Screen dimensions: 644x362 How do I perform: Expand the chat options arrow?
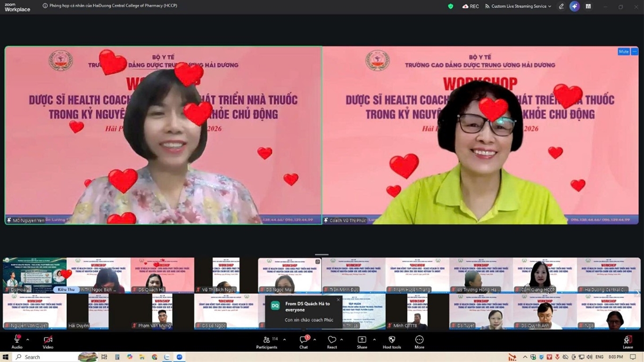pyautogui.click(x=314, y=339)
